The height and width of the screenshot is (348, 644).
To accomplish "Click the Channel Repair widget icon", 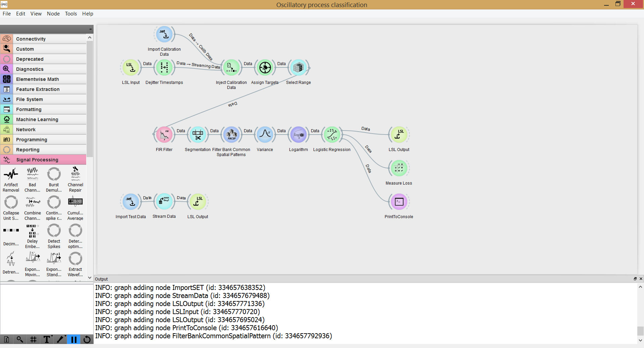I will (75, 174).
